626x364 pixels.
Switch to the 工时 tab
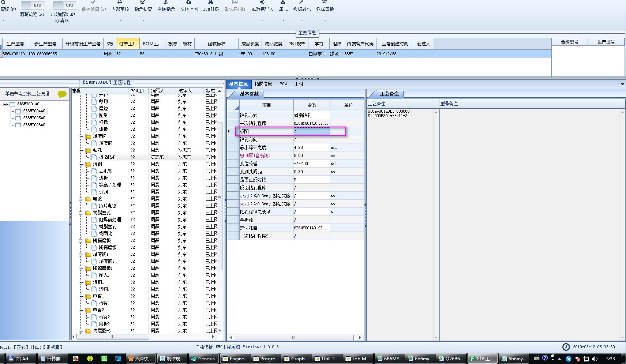pyautogui.click(x=299, y=84)
